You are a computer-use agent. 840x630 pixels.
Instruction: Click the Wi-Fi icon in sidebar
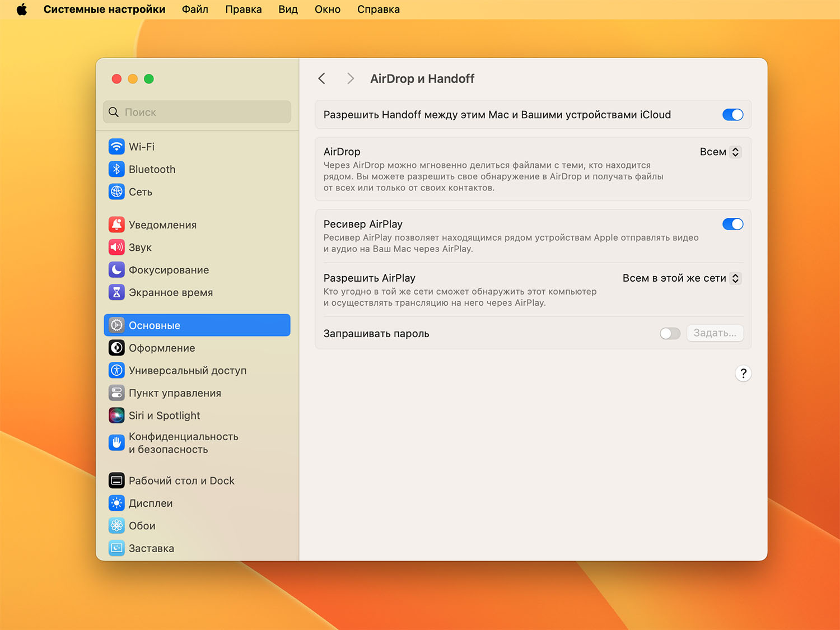pyautogui.click(x=116, y=147)
